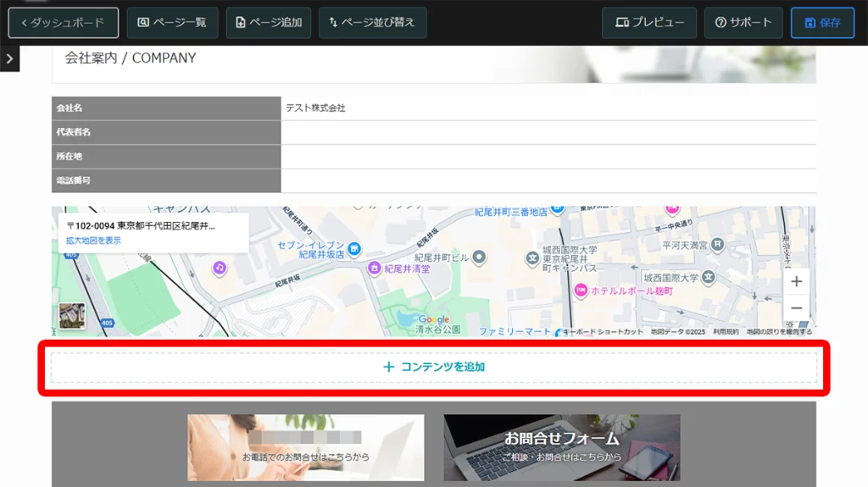Switch map to satellite thumbnail view
Image resolution: width=868 pixels, height=487 pixels.
tap(72, 315)
